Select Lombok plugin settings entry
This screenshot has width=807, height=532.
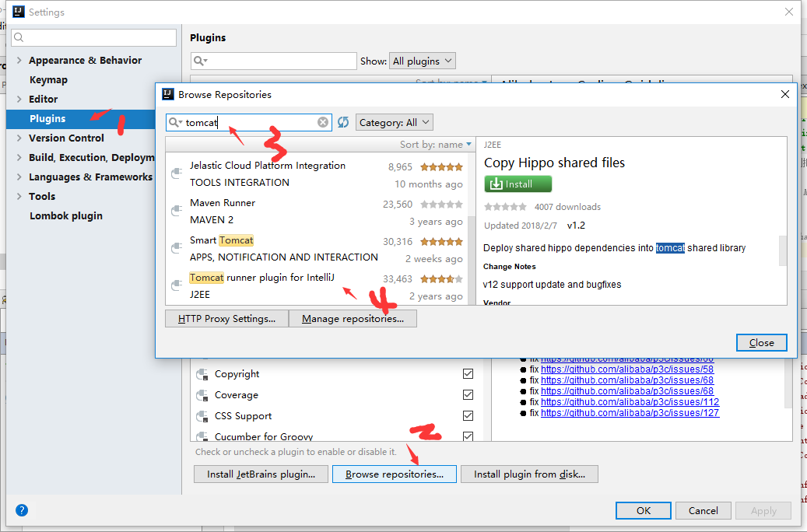tap(66, 216)
